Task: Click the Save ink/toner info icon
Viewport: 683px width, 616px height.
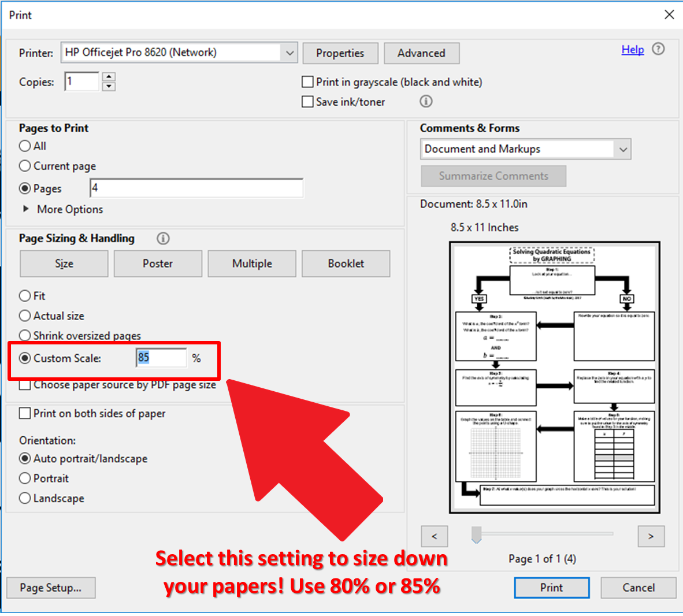Action: pos(426,102)
